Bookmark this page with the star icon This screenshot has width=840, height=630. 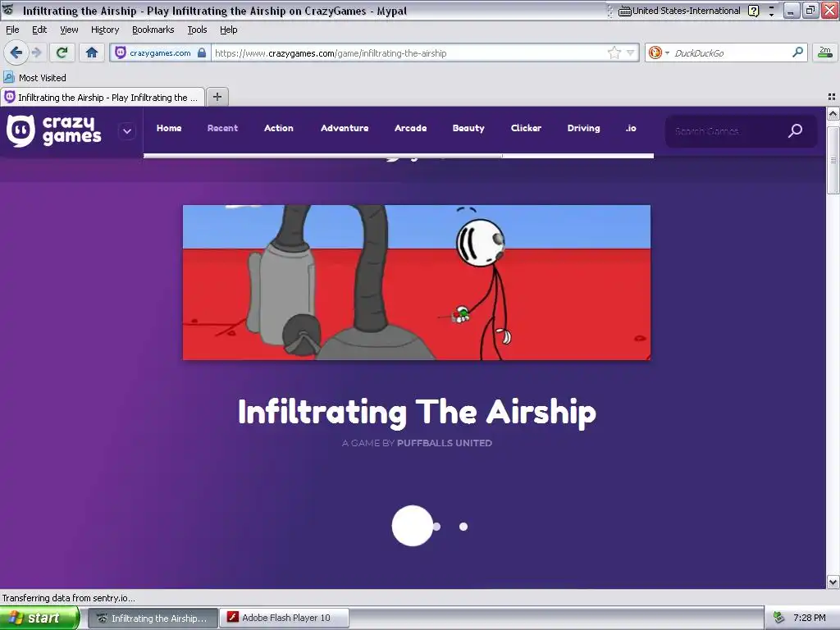pyautogui.click(x=614, y=52)
